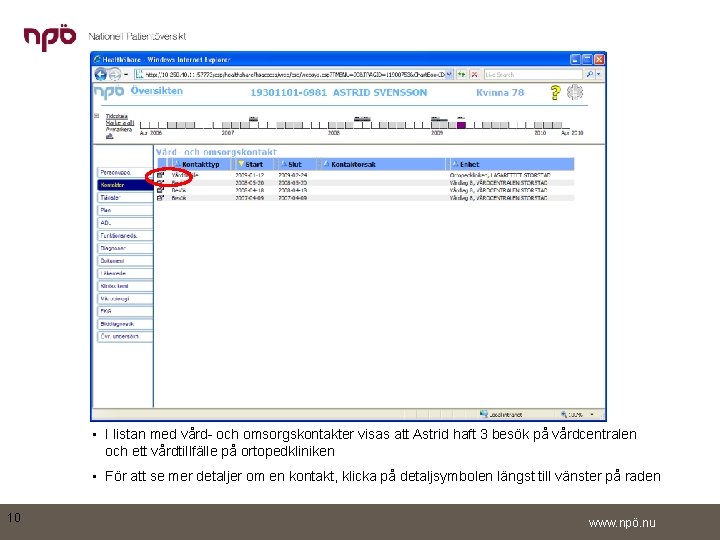This screenshot has height=540, width=720.
Task: Click the NPÖ logo in the page header
Action: [109, 91]
